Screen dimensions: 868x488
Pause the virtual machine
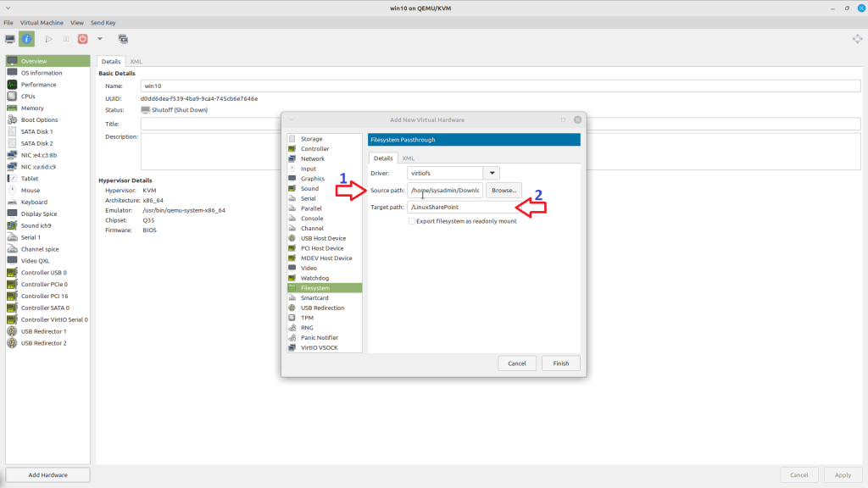66,39
